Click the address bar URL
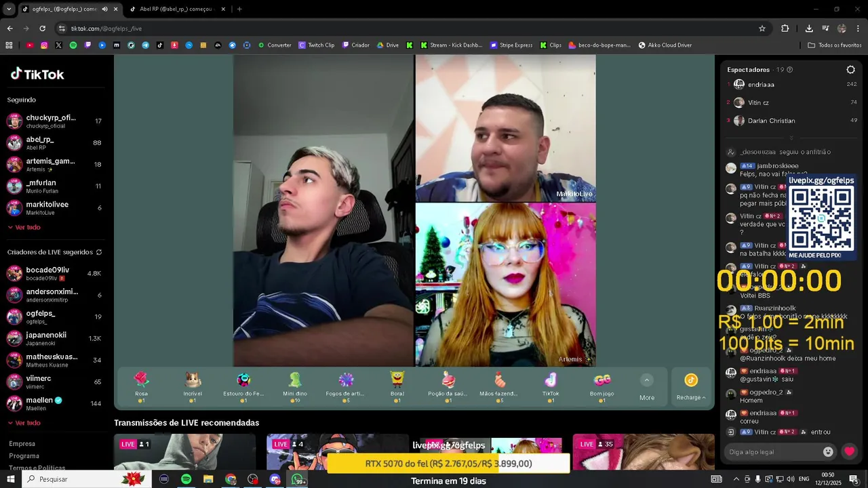 coord(106,28)
